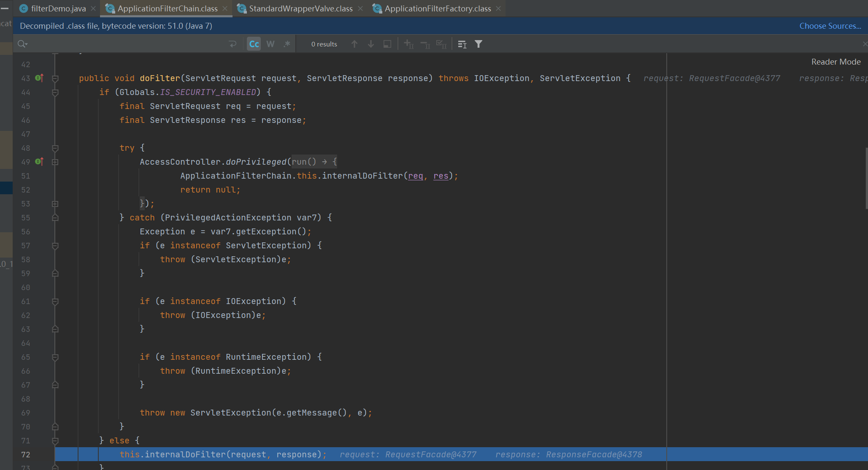Switch to filterDemo.java tab
This screenshot has width=868, height=470.
(x=58, y=8)
